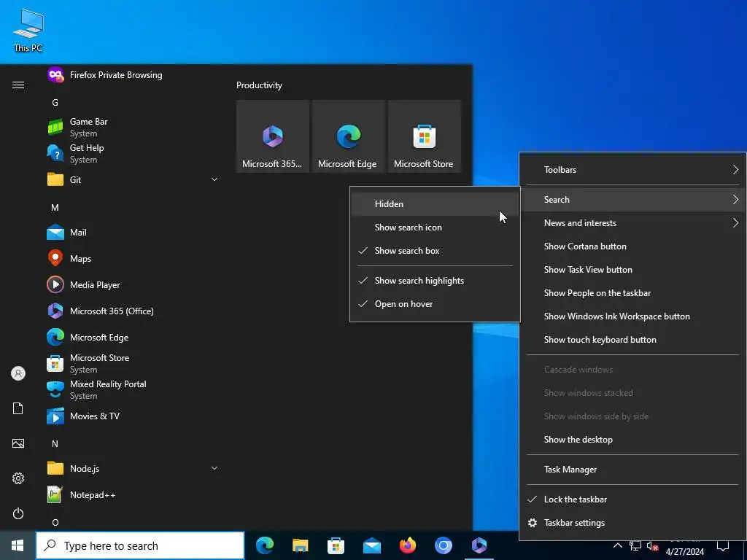This screenshot has width=747, height=560.
Task: Toggle Lock the taskbar
Action: click(632, 499)
